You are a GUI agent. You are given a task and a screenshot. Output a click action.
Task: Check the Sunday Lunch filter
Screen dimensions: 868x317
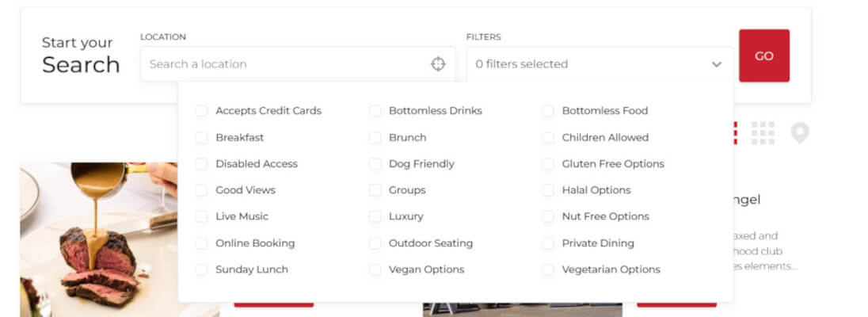pos(201,270)
